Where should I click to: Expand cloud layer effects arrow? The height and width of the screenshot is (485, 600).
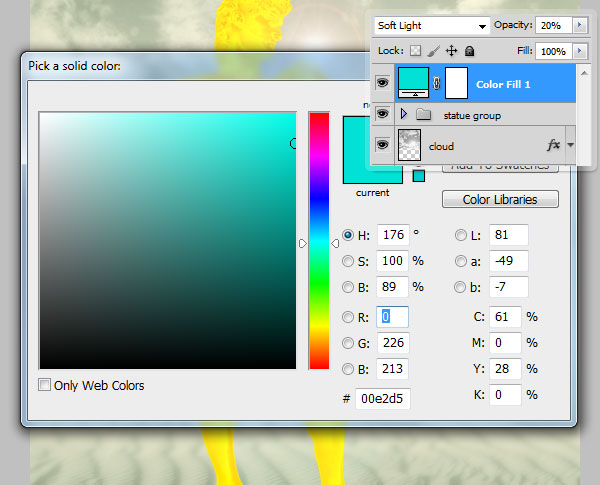click(x=571, y=145)
